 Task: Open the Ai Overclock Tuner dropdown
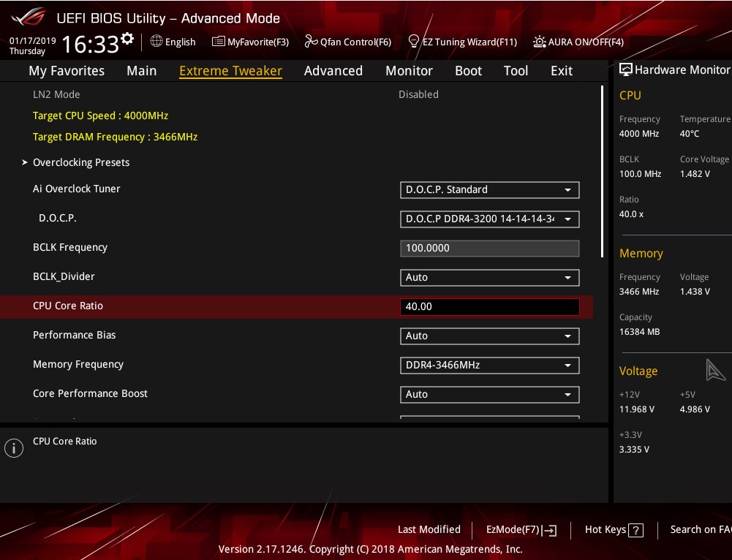[489, 190]
